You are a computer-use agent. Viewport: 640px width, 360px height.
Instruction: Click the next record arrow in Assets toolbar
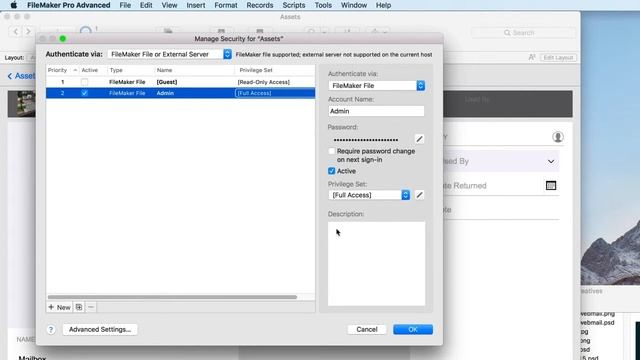(x=28, y=31)
